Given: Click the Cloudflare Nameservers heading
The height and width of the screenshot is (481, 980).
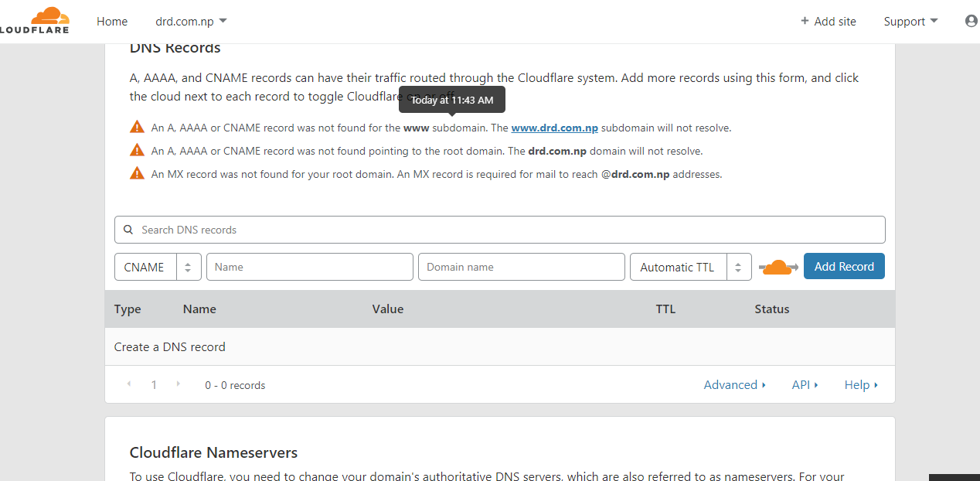Looking at the screenshot, I should [213, 452].
